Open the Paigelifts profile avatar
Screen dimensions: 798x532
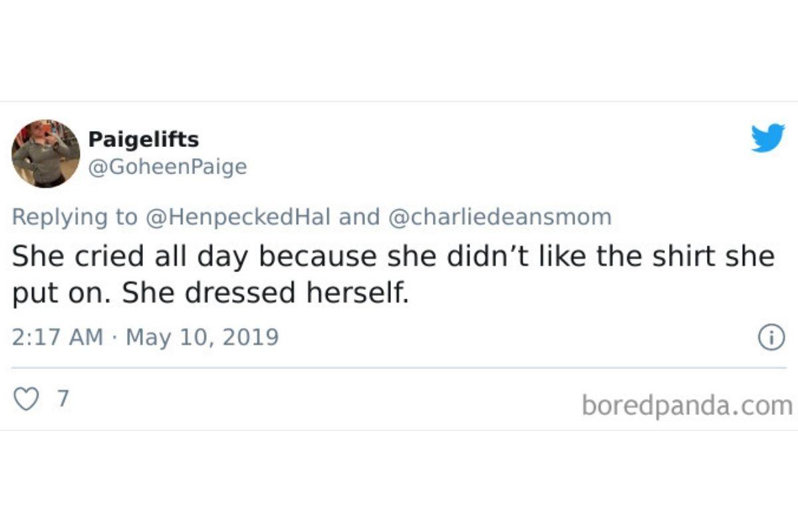click(46, 154)
